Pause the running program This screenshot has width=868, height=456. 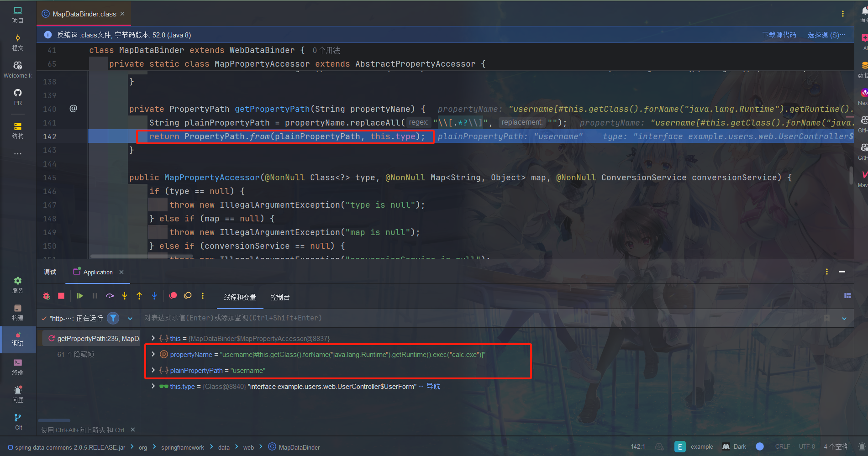[x=95, y=296]
